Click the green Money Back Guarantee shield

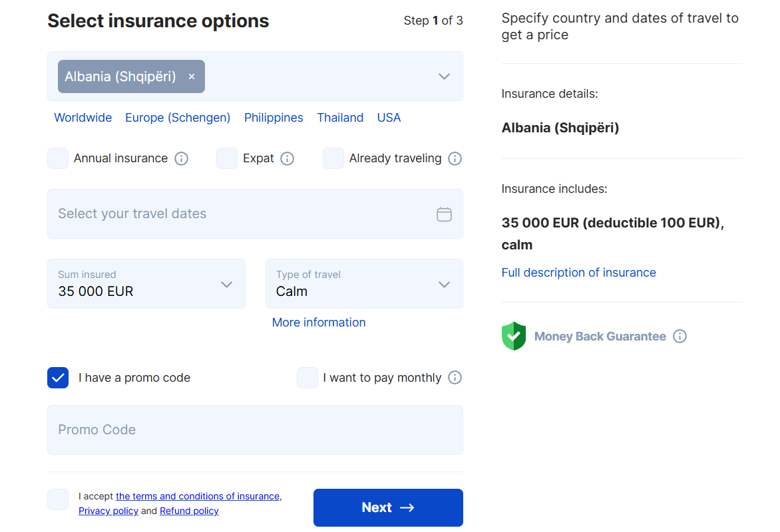tap(514, 336)
